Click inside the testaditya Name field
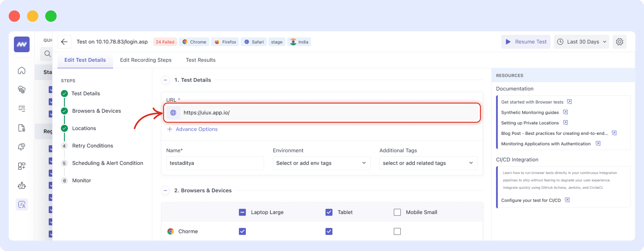Screen dimensions: 644x251 (215, 163)
